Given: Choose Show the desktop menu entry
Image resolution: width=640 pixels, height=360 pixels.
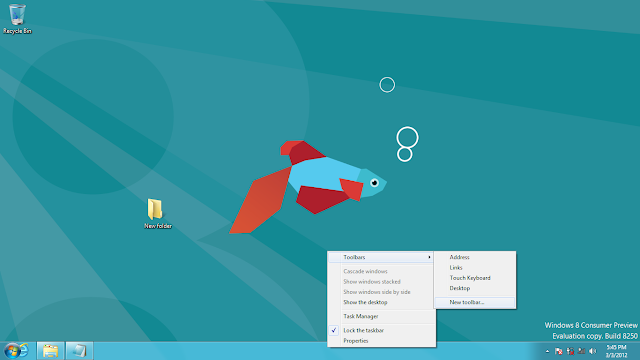Looking at the screenshot, I should pos(381,302).
